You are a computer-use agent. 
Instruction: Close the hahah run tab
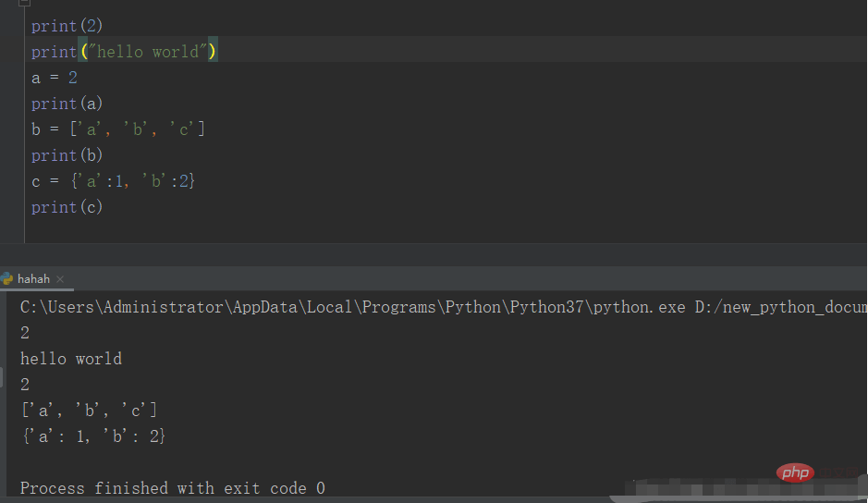click(60, 279)
